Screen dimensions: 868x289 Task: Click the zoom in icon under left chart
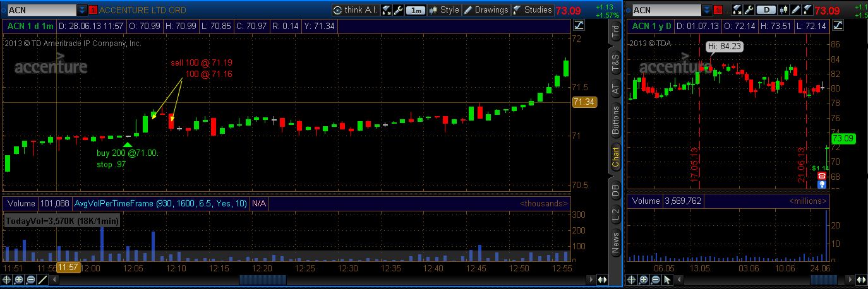point(19,280)
